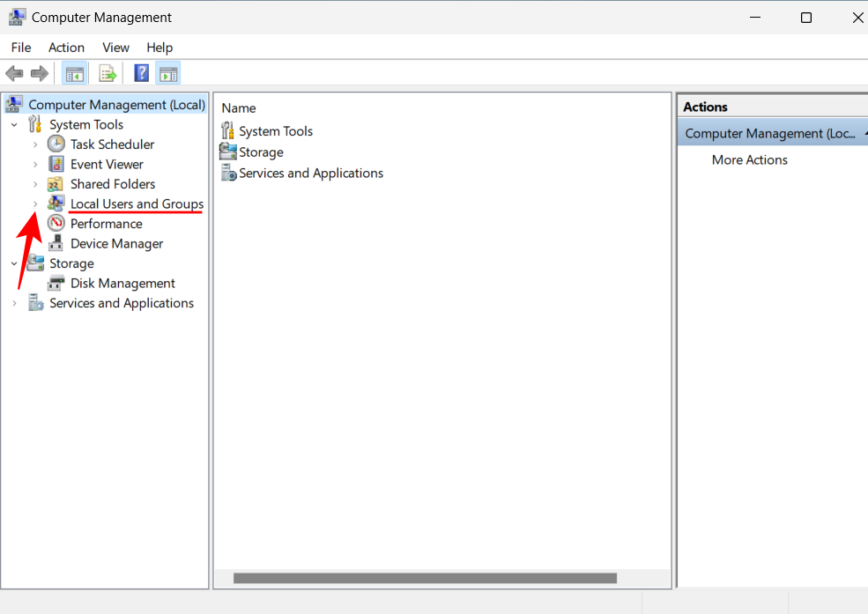
Task: Open Storage from the Name list
Action: (259, 152)
